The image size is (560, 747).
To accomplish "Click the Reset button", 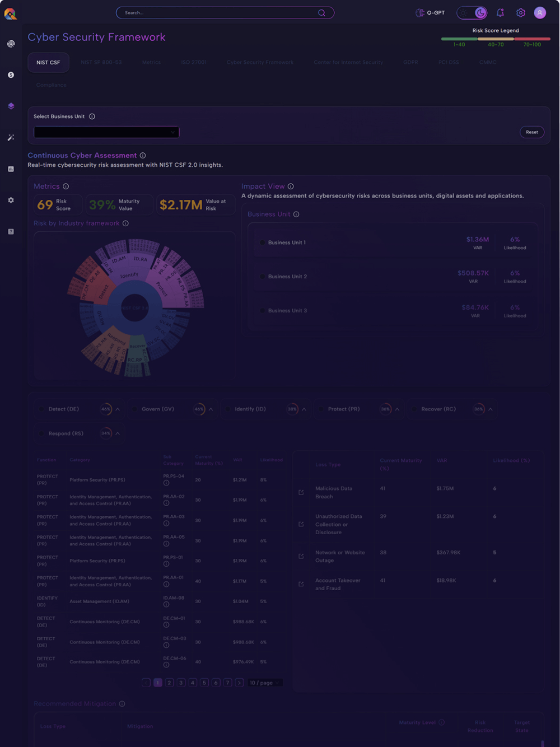I will point(531,132).
